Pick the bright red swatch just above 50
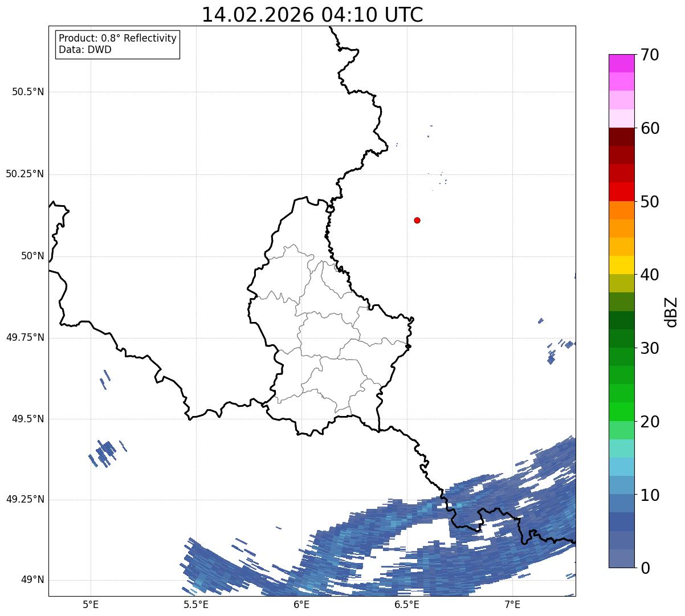Screen dimensions: 685x616 pyautogui.click(x=621, y=191)
